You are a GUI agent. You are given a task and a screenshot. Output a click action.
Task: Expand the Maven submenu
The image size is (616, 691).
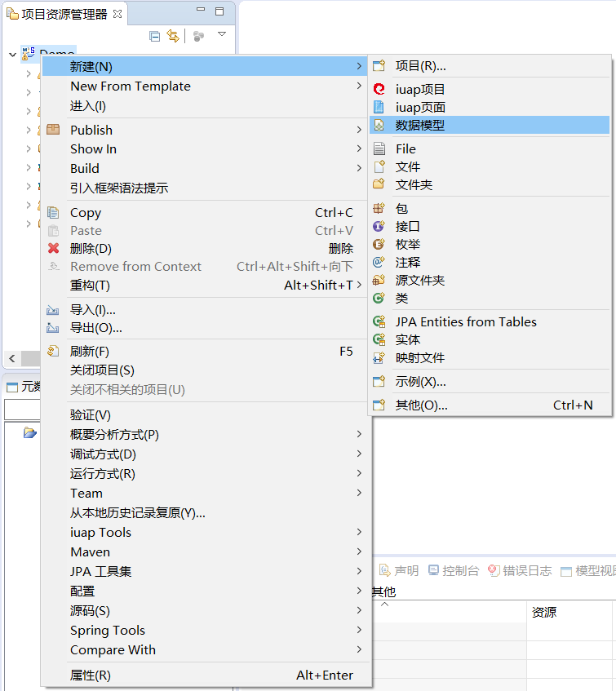point(90,551)
